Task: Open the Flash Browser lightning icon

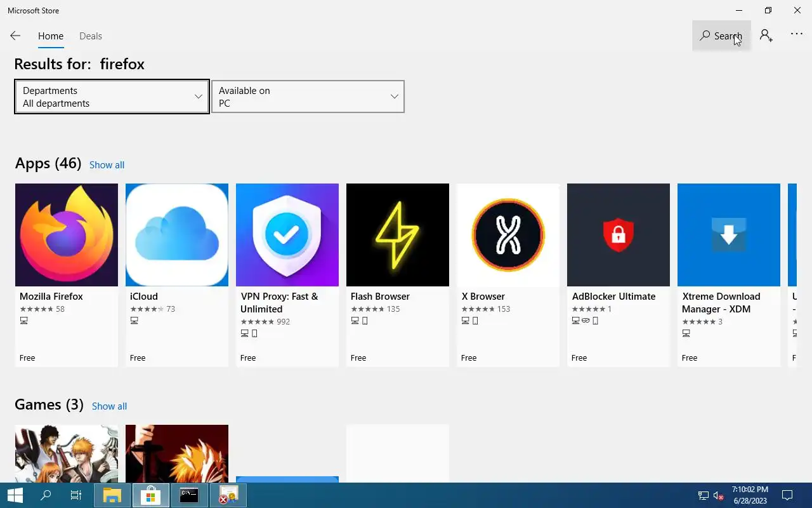Action: click(398, 235)
